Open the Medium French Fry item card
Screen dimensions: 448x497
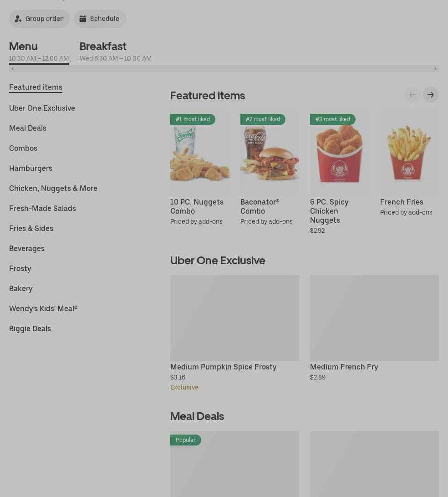click(x=375, y=328)
